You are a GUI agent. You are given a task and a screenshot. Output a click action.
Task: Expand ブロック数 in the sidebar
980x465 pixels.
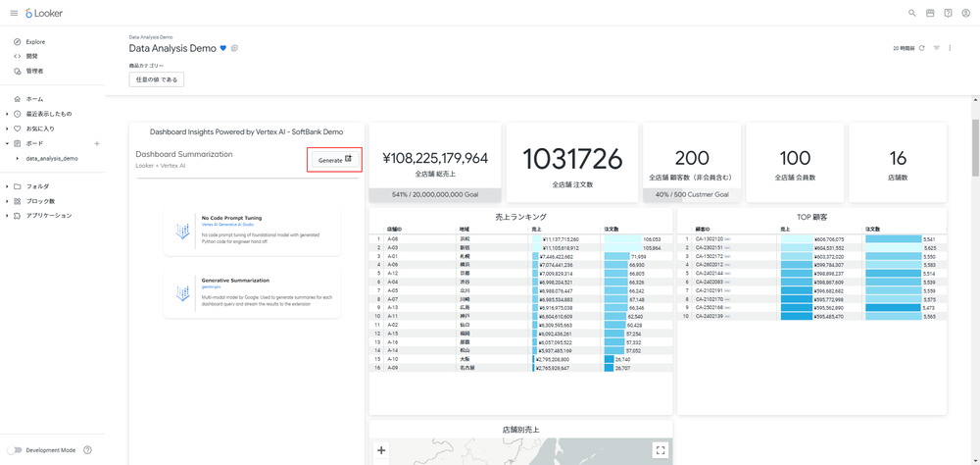click(x=7, y=201)
